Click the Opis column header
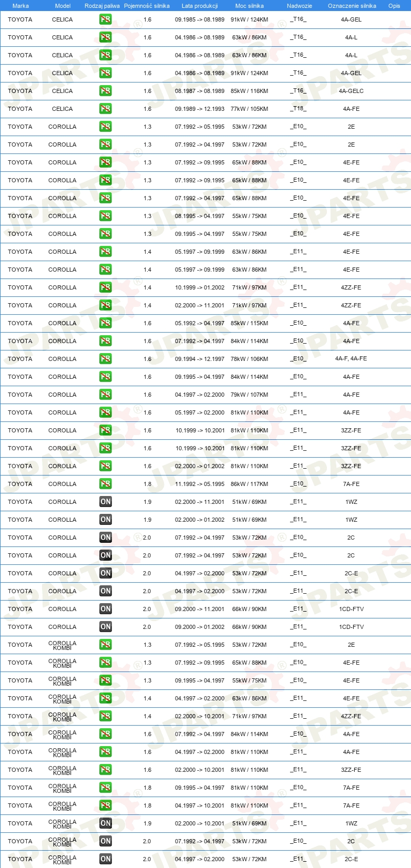Viewport: 411px width, 868px height. pos(394,6)
